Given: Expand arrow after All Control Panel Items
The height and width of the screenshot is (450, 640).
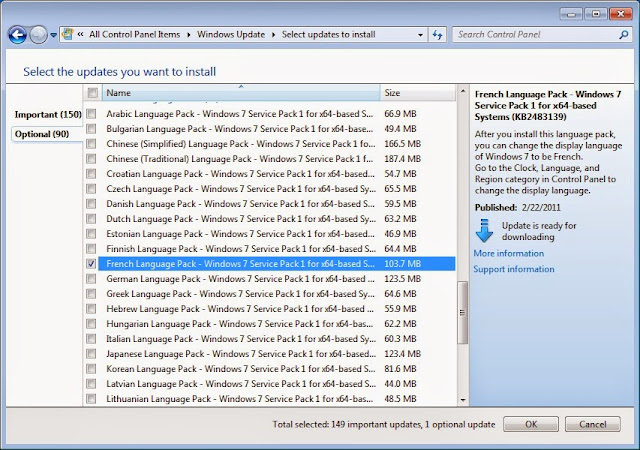Looking at the screenshot, I should point(189,35).
